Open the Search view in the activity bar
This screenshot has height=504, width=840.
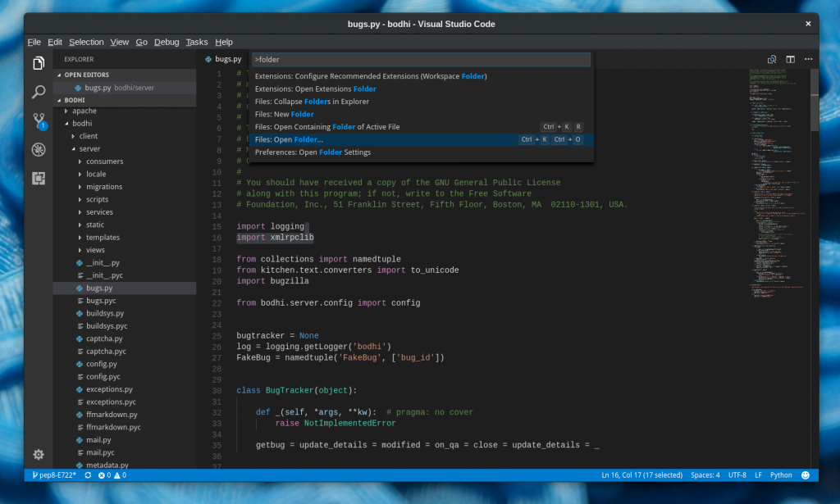38,92
